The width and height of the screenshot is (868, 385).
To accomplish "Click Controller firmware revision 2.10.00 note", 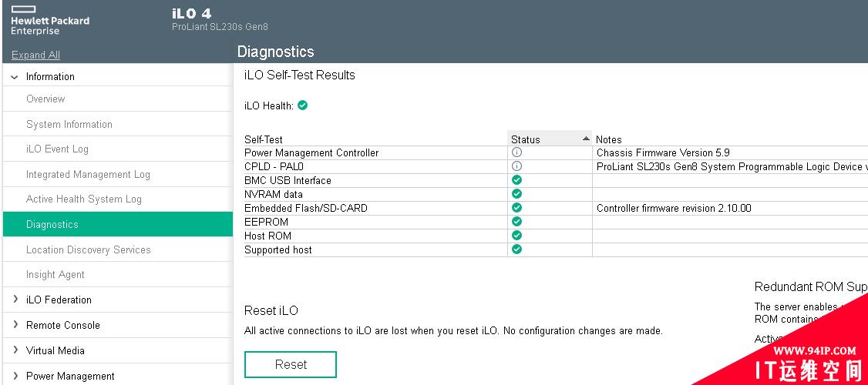I will 674,208.
